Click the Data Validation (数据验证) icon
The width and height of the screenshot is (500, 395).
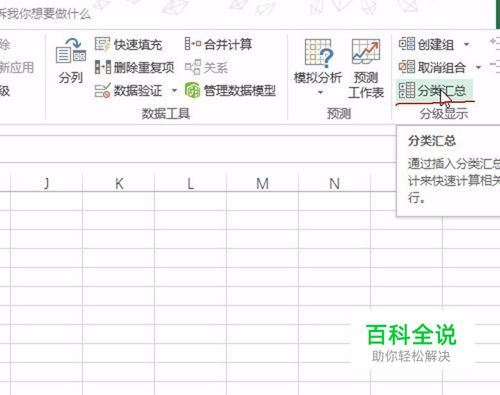(102, 90)
